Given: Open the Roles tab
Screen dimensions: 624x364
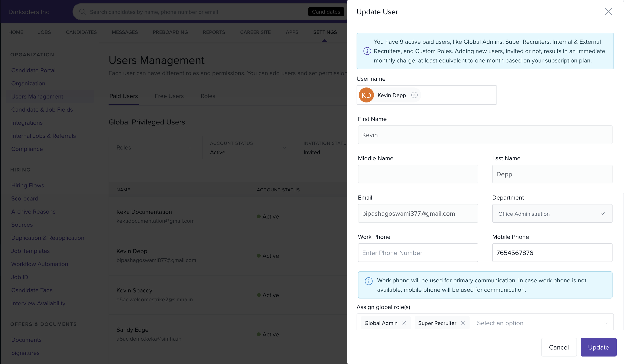Looking at the screenshot, I should (208, 96).
